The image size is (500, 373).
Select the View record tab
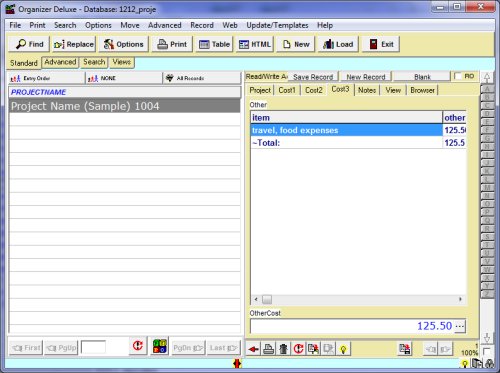pyautogui.click(x=393, y=90)
